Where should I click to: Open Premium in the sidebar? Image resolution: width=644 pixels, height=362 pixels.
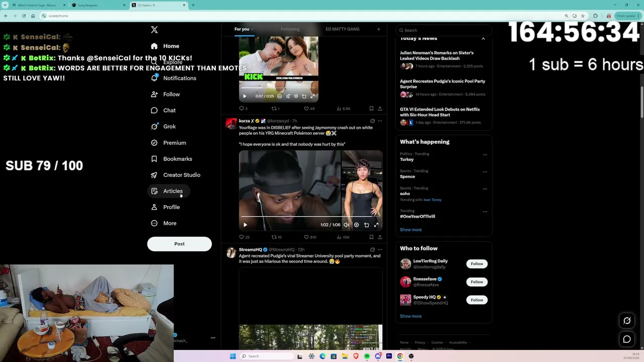pyautogui.click(x=169, y=143)
